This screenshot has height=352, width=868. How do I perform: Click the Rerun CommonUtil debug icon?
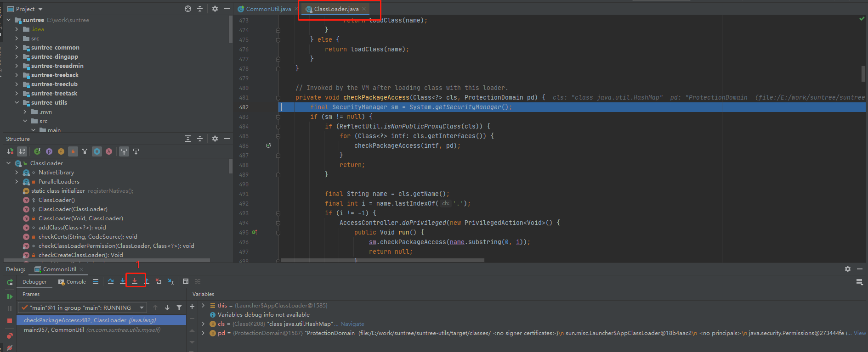point(10,282)
